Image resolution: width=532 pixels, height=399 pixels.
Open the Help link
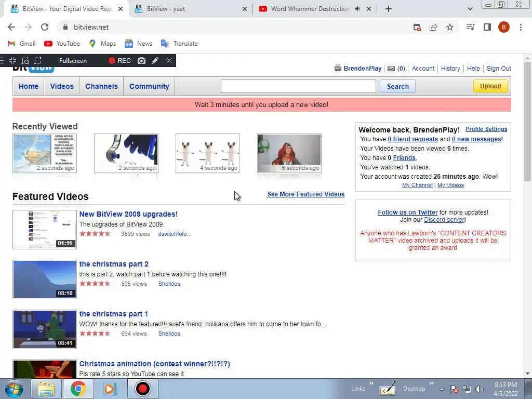[473, 68]
